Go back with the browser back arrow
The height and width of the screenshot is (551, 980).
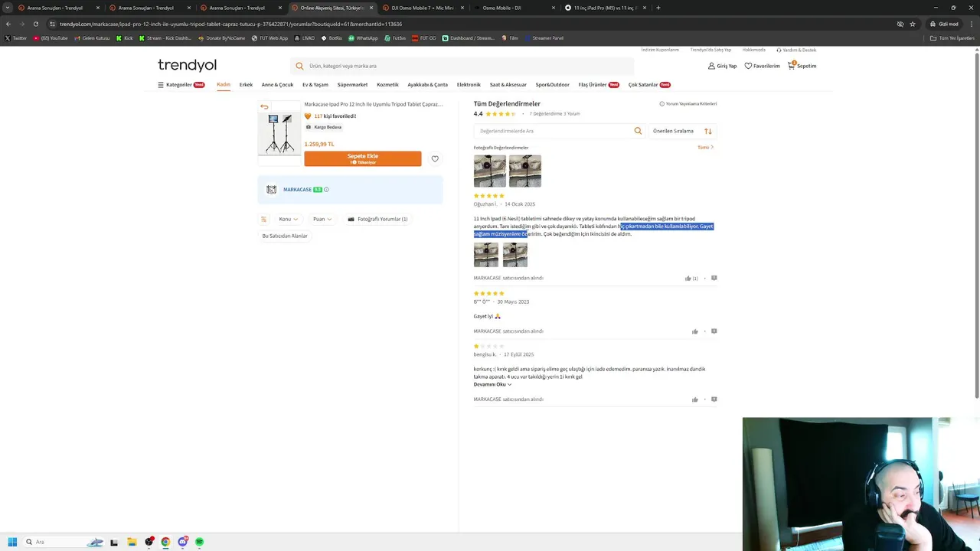pyautogui.click(x=8, y=24)
